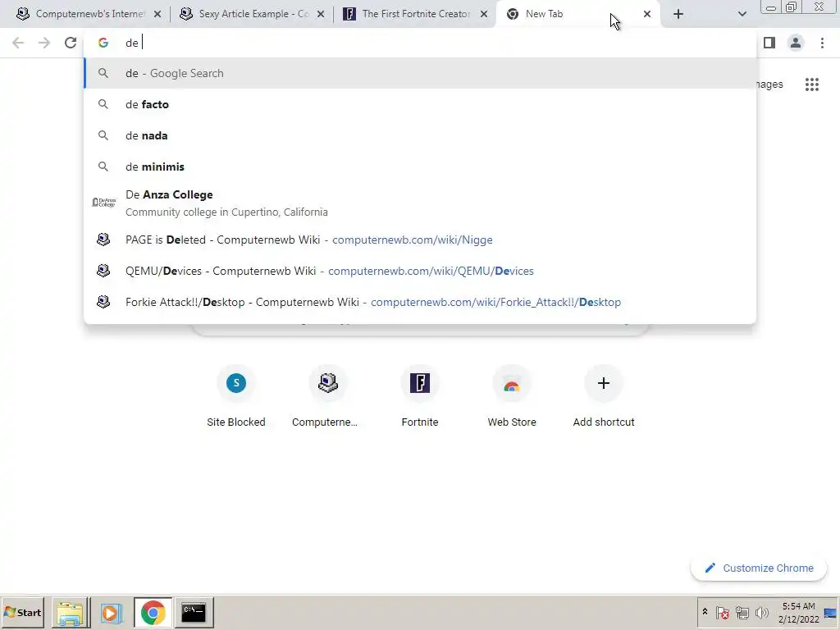840x630 pixels.
Task: Click the Show desktop tray icon
Action: point(831,612)
